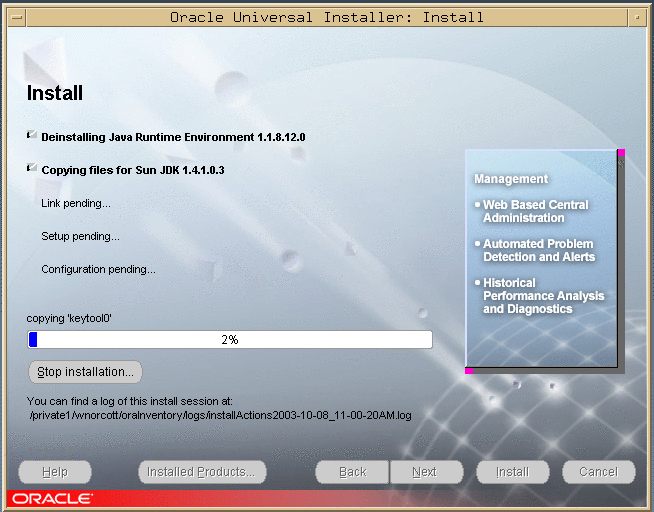
Task: Click the Install button
Action: pos(513,472)
